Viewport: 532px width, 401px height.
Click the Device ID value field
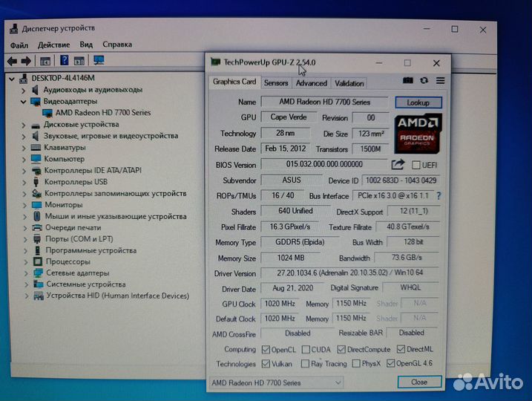pos(401,180)
